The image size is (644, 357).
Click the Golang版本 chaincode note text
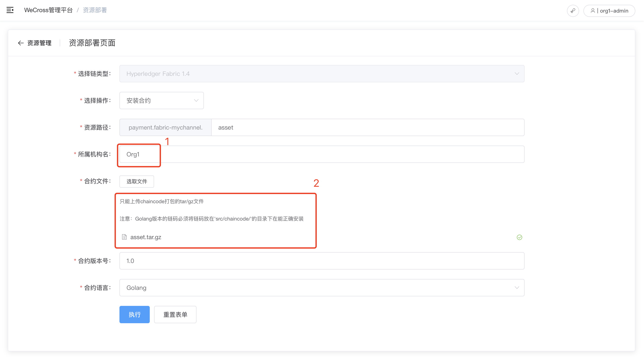tap(211, 219)
